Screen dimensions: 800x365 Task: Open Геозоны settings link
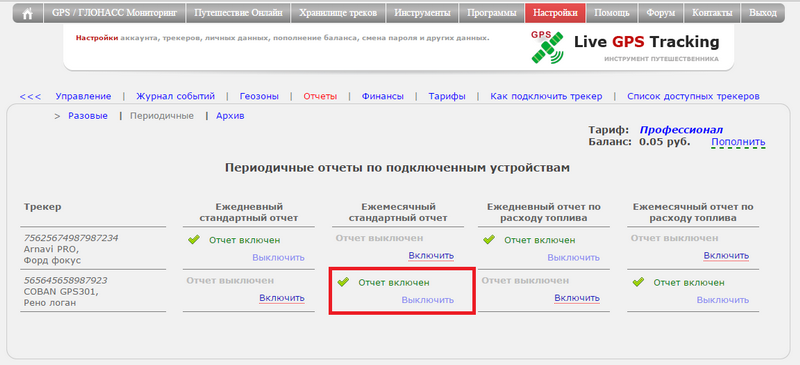(259, 96)
